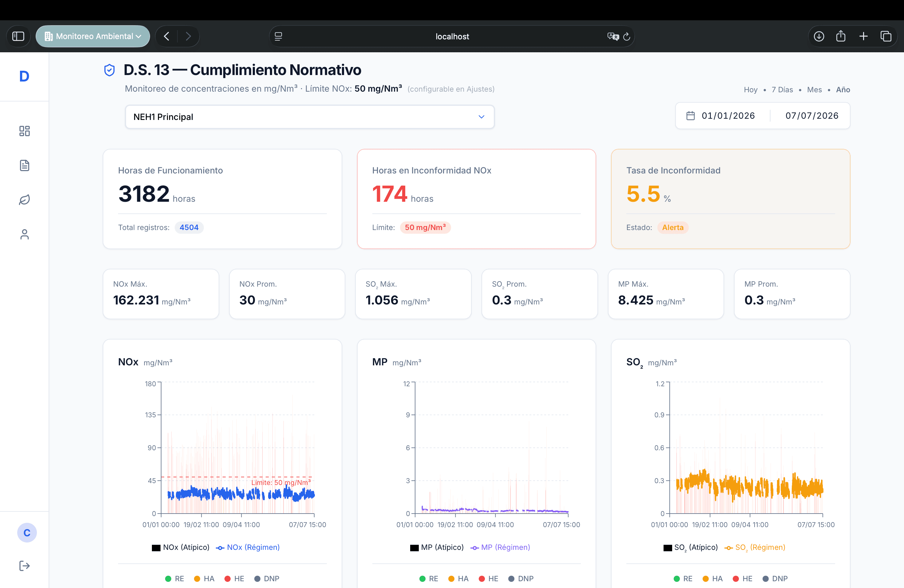Open the NEH1 Principal source dropdown
The width and height of the screenshot is (904, 588).
tap(310, 117)
